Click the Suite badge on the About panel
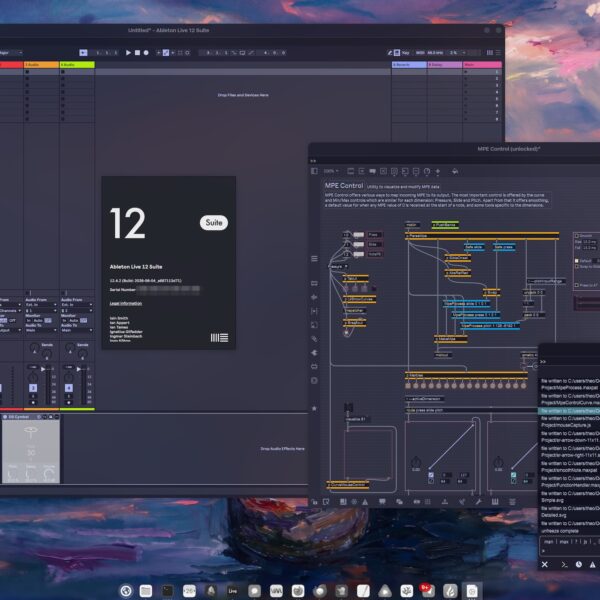The image size is (600, 600). tap(214, 222)
